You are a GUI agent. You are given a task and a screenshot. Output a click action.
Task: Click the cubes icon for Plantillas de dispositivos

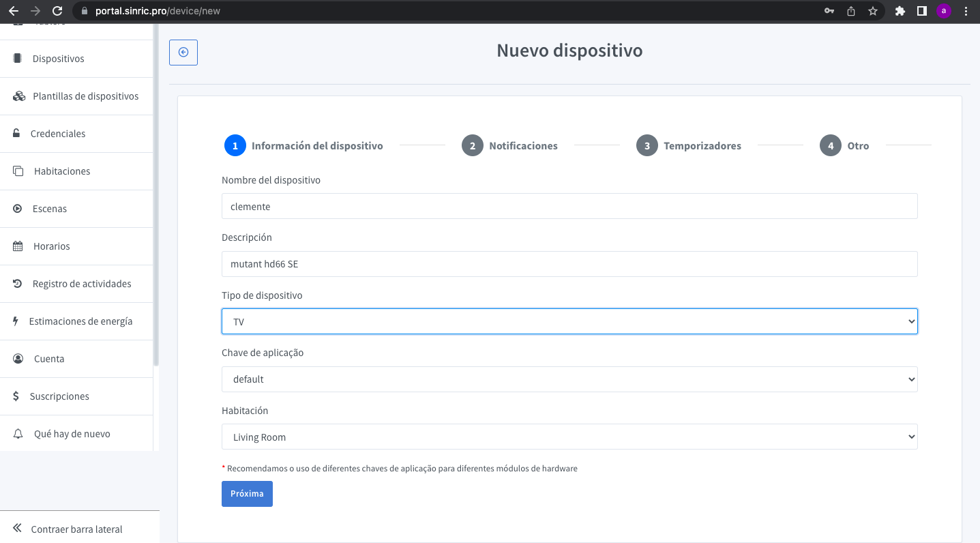click(x=18, y=96)
